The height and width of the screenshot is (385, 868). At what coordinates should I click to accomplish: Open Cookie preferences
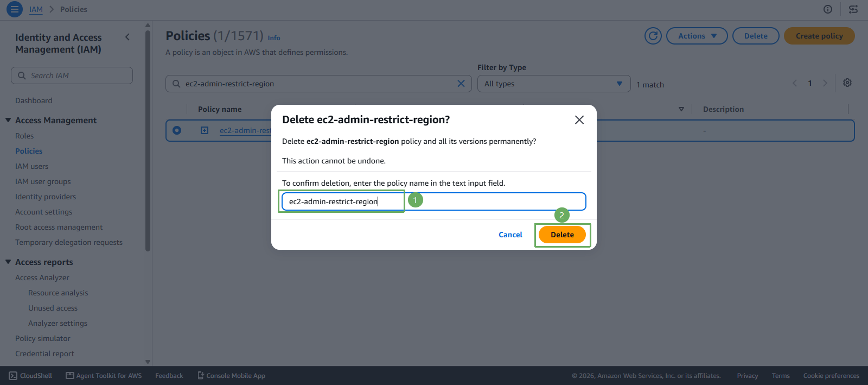tap(831, 376)
